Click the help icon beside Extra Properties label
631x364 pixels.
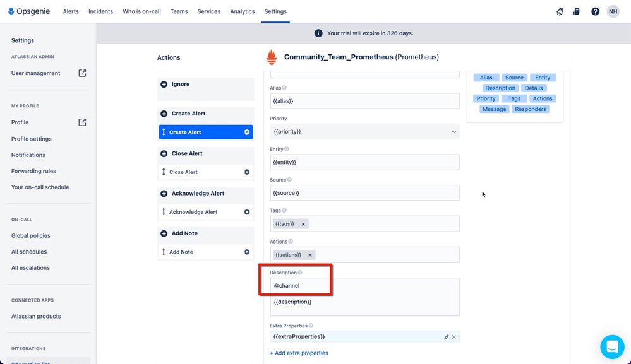click(x=311, y=326)
